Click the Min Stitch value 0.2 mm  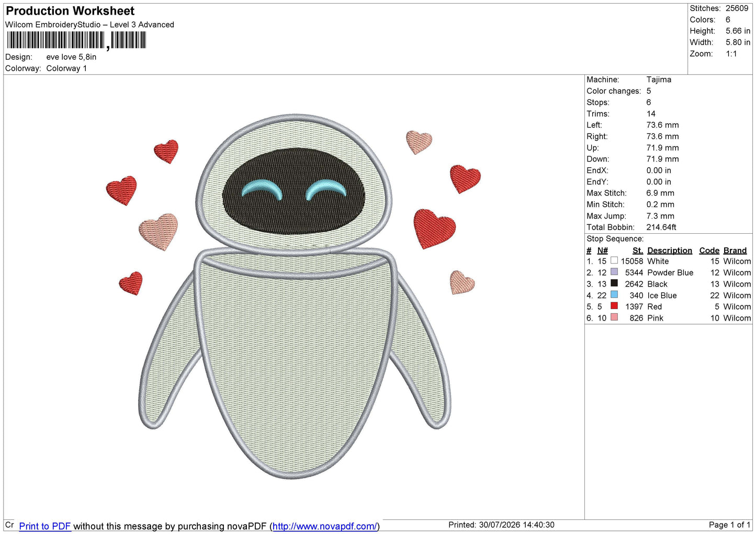tap(660, 204)
